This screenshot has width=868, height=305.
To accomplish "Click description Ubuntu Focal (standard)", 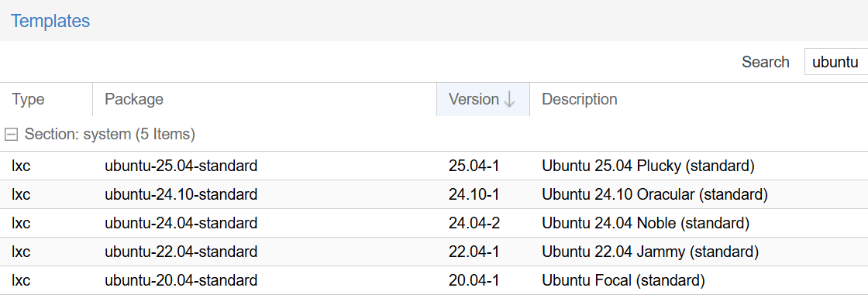I will coord(623,281).
